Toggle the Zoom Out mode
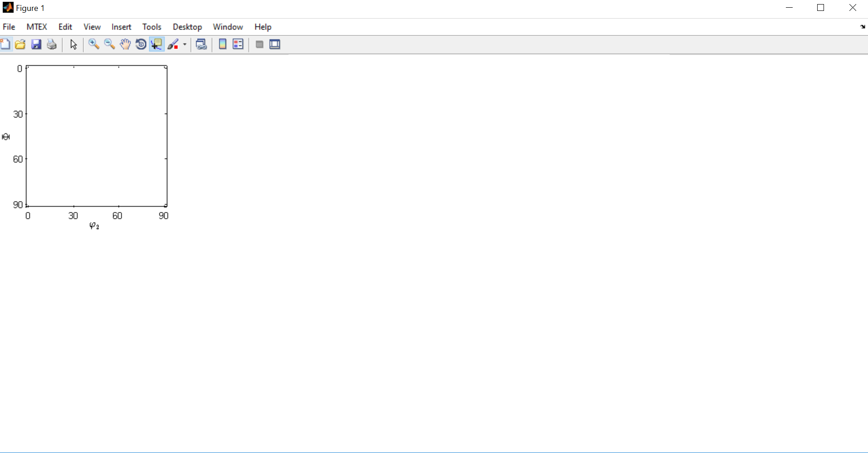This screenshot has height=453, width=868. point(109,44)
